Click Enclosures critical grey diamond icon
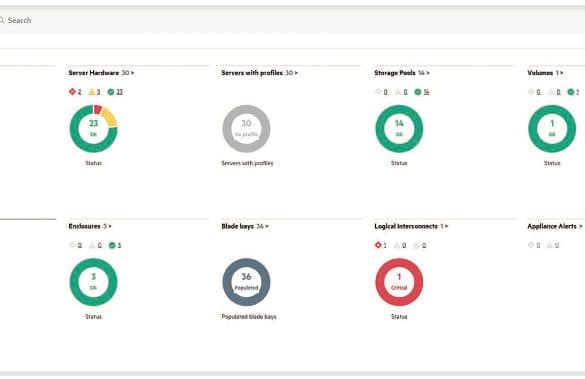 click(72, 245)
